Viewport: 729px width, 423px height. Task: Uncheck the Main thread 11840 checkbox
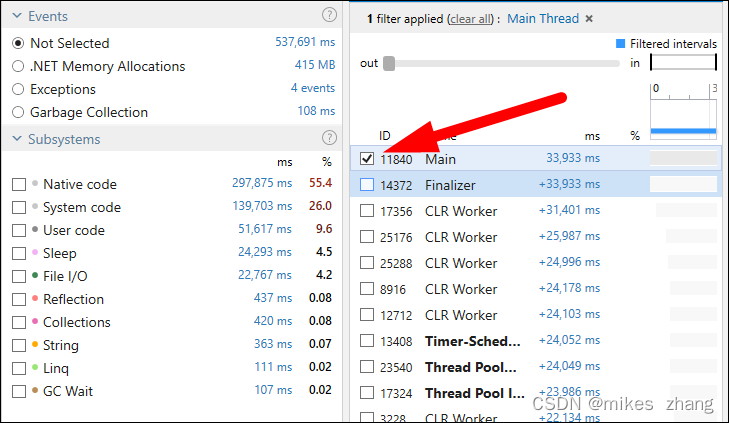367,159
